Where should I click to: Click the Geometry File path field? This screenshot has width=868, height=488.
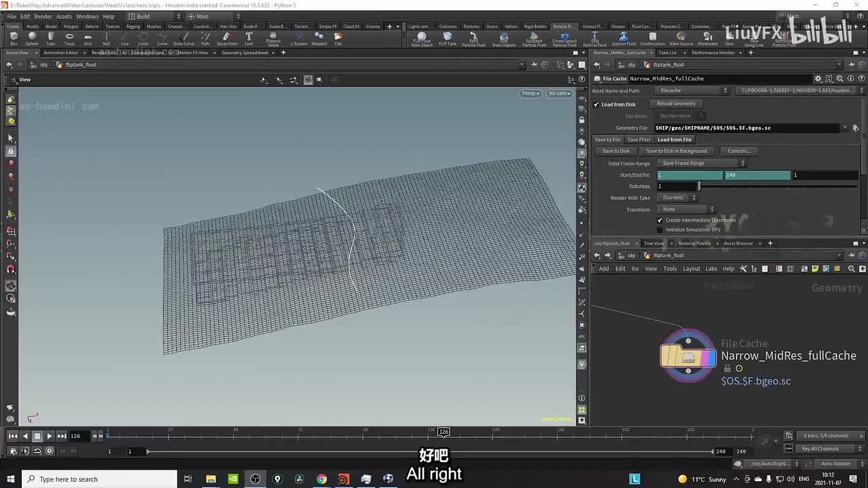tap(748, 128)
